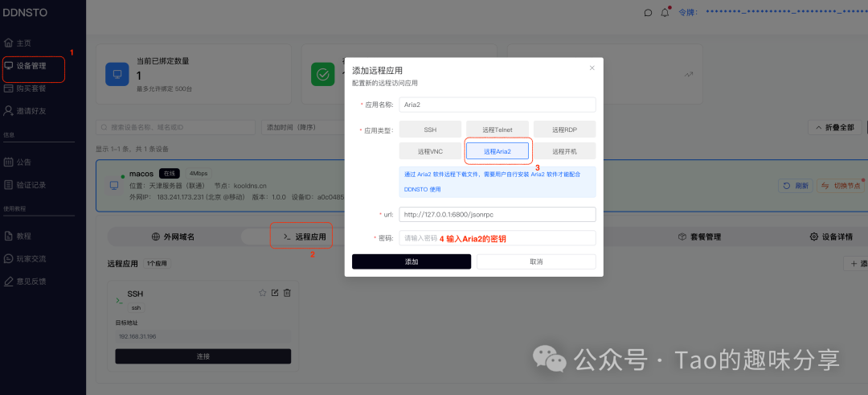Viewport: 868px width, 395px height.
Task: Click the SSH card terminal icon
Action: coord(119,300)
